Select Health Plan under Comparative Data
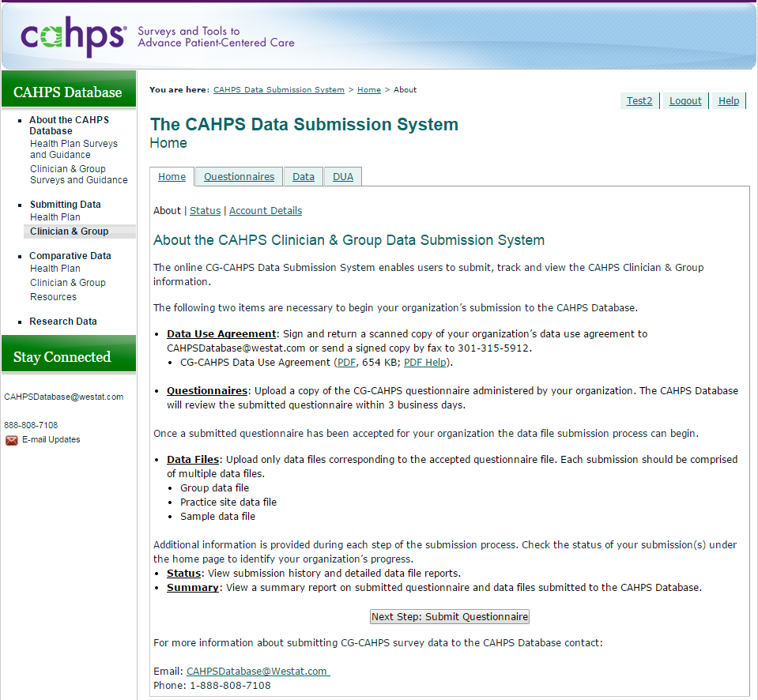The width and height of the screenshot is (758, 700). 55,269
